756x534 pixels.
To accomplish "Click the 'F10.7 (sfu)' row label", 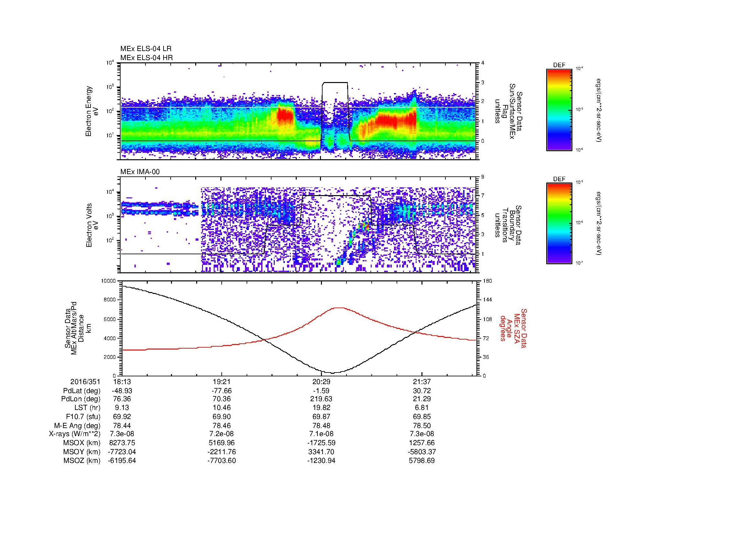I will coord(83,416).
